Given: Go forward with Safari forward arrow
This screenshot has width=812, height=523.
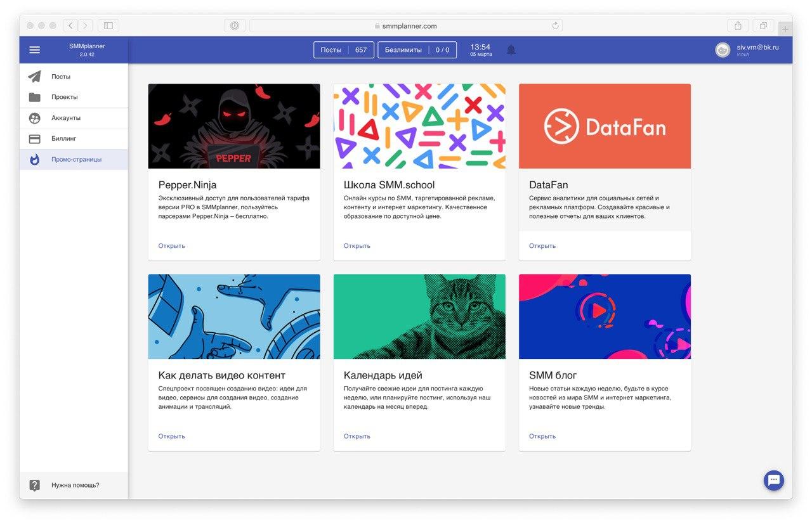Looking at the screenshot, I should coord(86,26).
